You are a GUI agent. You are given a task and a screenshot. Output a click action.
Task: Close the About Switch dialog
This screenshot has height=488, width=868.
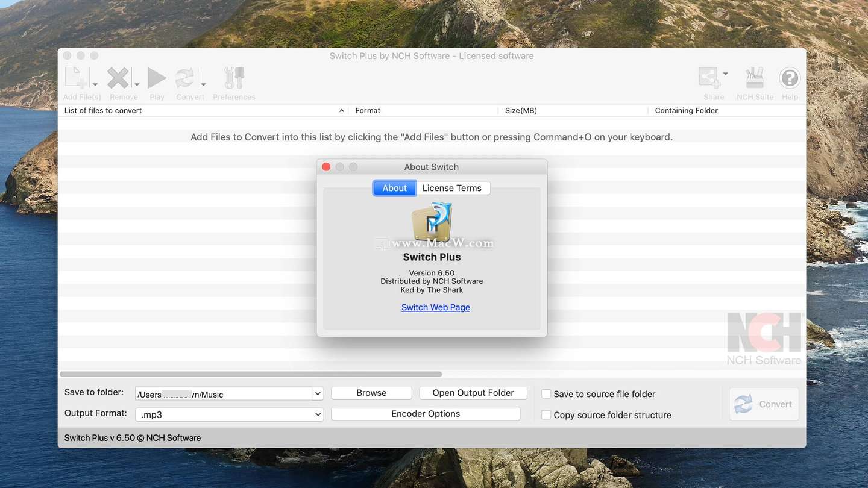click(x=326, y=167)
